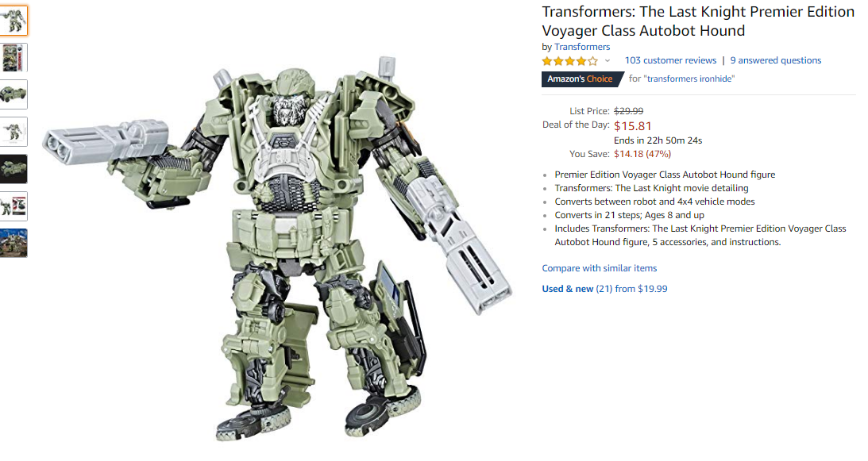Select the vehicle on black background thumbnail
The width and height of the screenshot is (868, 461).
tap(14, 169)
